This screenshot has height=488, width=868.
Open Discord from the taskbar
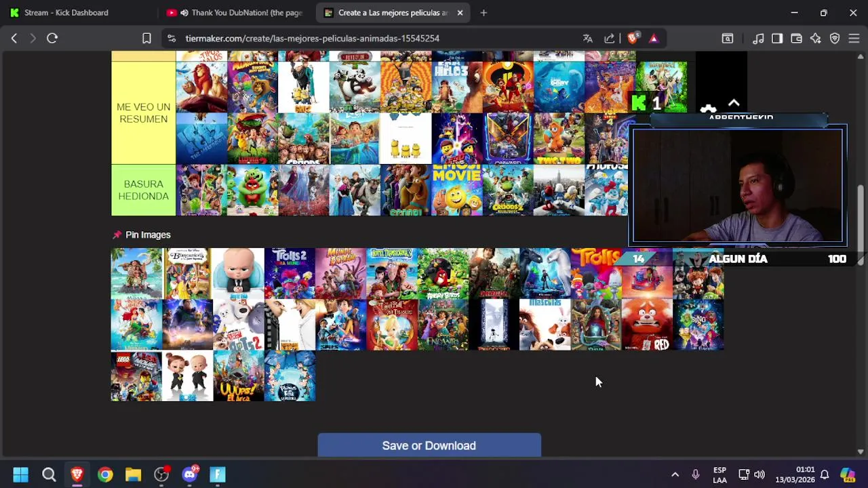pos(190,474)
